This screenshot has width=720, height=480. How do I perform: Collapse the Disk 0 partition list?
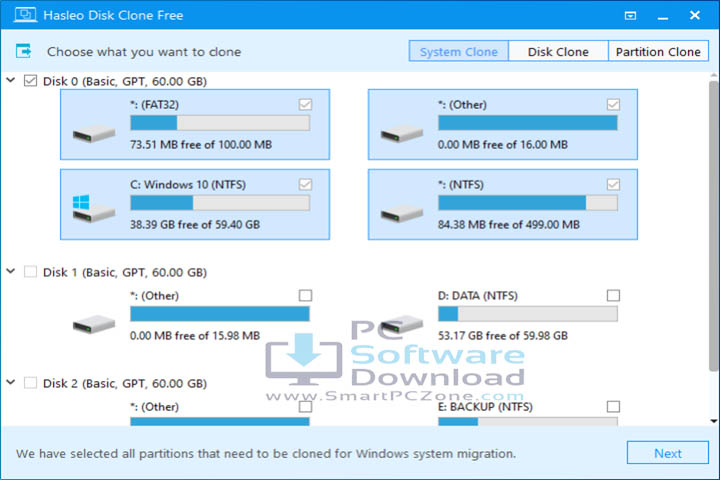[x=11, y=80]
